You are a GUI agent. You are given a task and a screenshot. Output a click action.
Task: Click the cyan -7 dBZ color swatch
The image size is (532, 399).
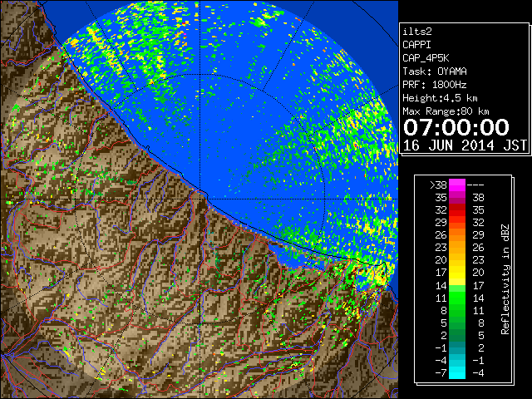tap(457, 372)
